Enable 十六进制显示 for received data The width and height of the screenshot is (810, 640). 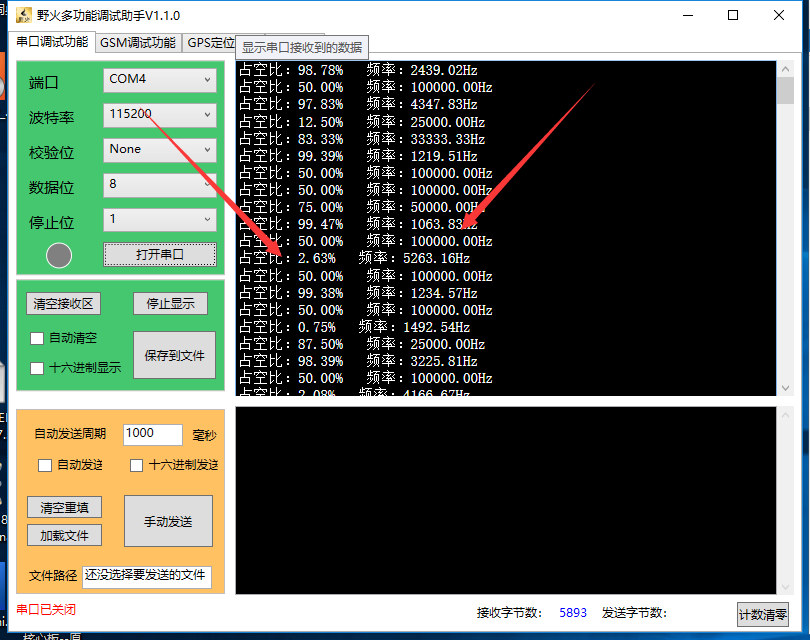(x=37, y=368)
